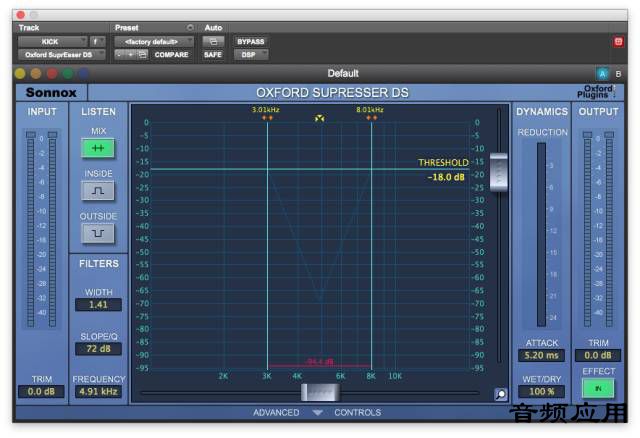This screenshot has width=640, height=438.
Task: Toggle the MIX listen button
Action: (98, 148)
